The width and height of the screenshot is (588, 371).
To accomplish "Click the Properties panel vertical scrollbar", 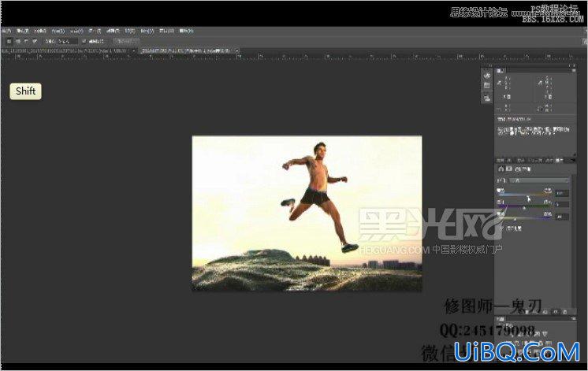I will pyautogui.click(x=573, y=239).
